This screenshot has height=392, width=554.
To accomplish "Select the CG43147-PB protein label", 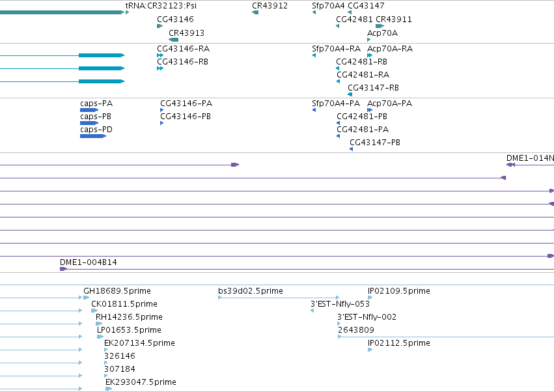I will click(374, 143).
